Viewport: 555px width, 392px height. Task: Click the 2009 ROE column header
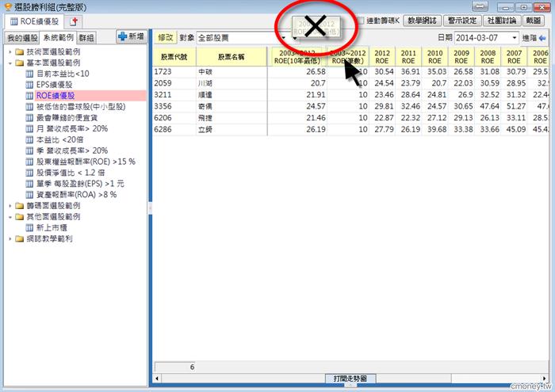point(461,56)
